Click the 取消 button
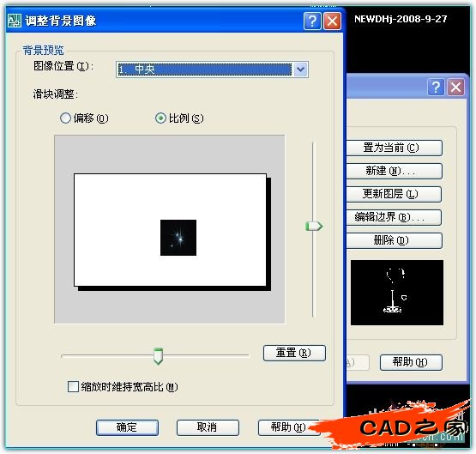The height and width of the screenshot is (454, 476). tap(208, 427)
